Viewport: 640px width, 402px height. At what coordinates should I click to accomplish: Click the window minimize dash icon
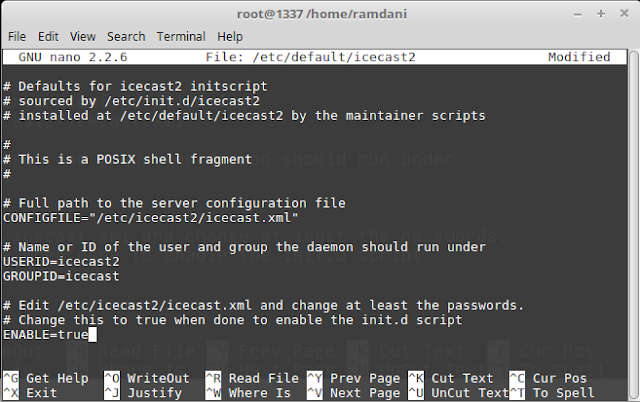578,15
